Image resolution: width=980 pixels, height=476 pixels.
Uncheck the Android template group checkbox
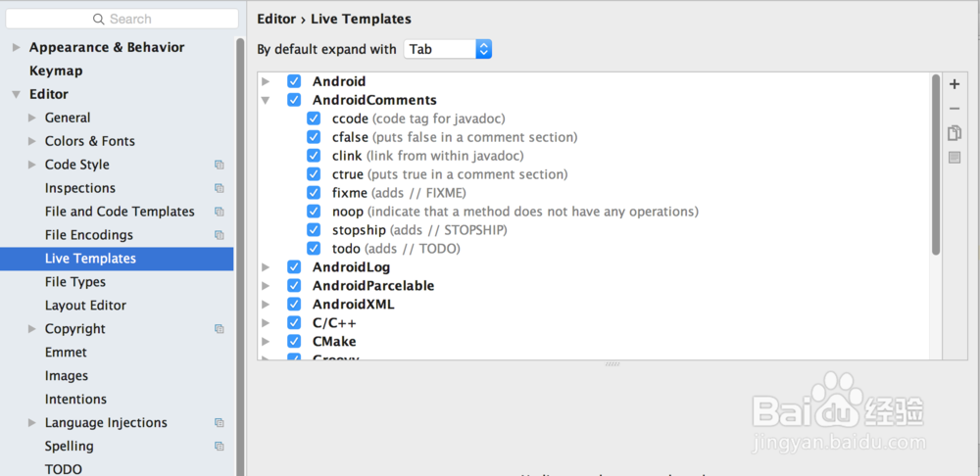click(x=294, y=81)
